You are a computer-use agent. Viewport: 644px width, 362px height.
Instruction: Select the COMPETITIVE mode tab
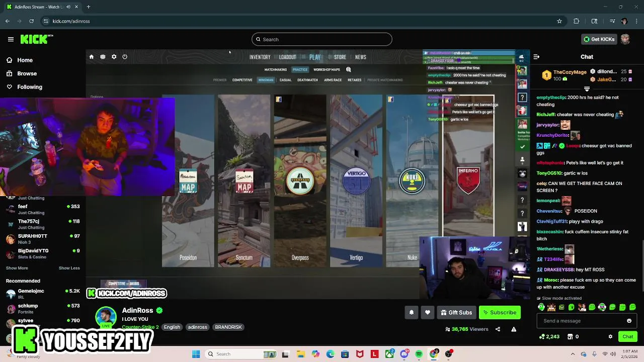tap(242, 80)
